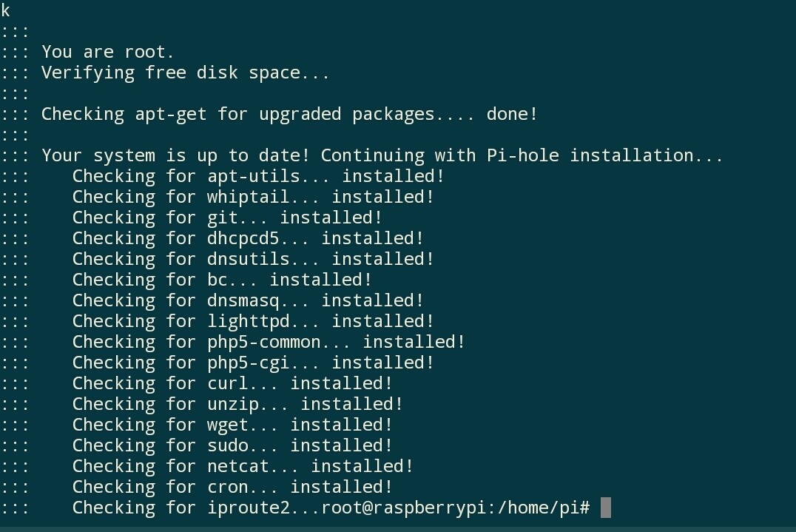Click the 'Checking for php5-cgi' line
Screen dimensions: 796x532
[x=253, y=363]
